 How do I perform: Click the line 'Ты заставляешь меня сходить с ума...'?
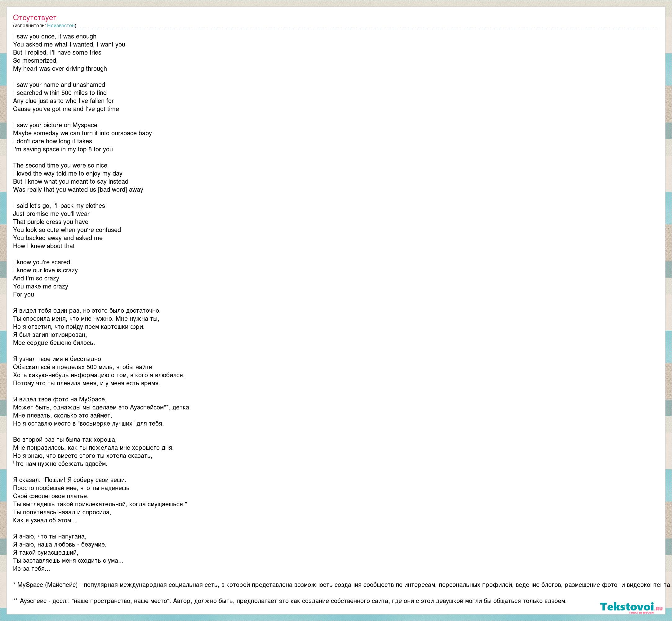click(x=69, y=561)
